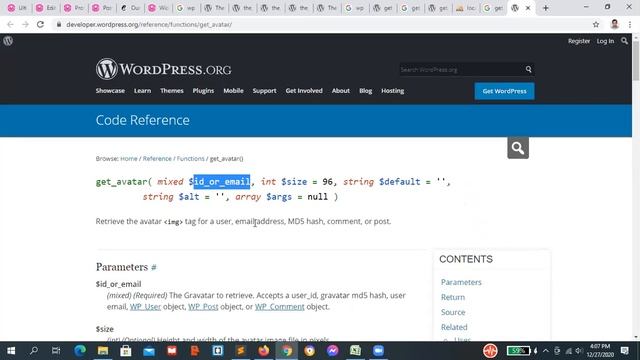Open the Hosting nav item
Screen dimensions: 640x360
(x=393, y=91)
